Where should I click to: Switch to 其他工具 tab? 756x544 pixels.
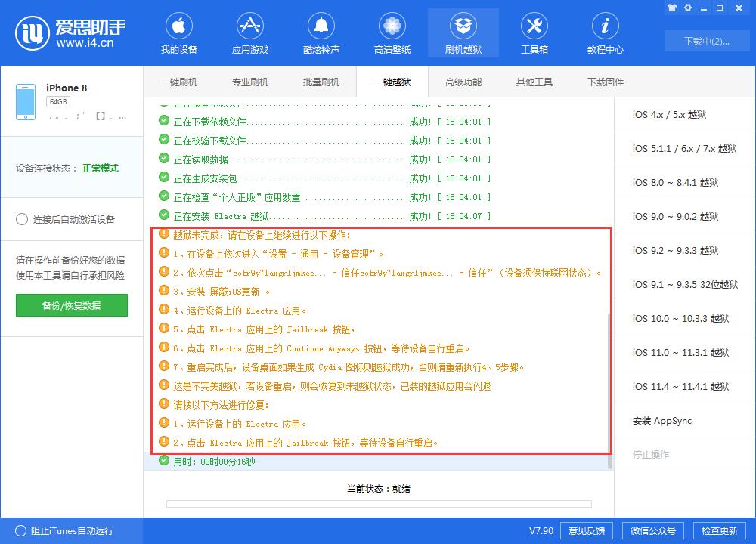point(534,82)
